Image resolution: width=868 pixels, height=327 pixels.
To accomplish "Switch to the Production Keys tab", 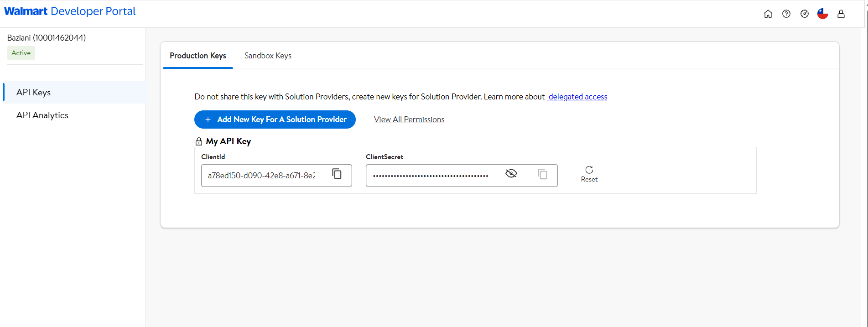I will click(198, 56).
